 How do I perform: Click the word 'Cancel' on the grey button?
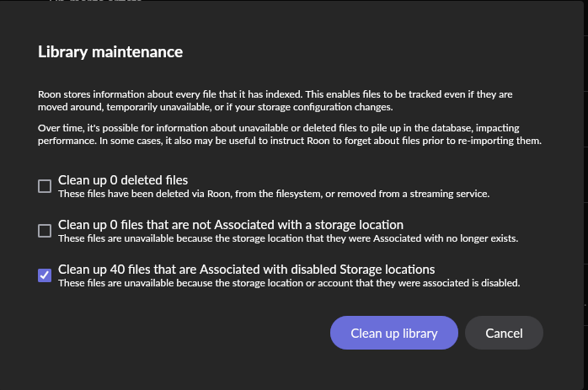coord(504,334)
